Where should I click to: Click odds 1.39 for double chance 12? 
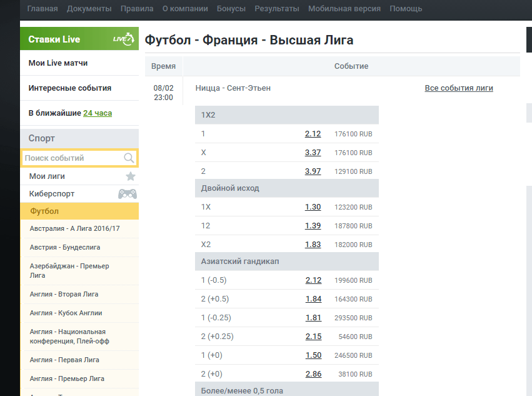tap(313, 225)
